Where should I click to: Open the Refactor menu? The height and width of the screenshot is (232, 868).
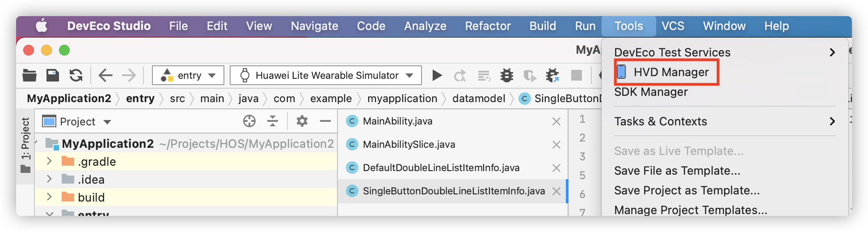pyautogui.click(x=488, y=26)
